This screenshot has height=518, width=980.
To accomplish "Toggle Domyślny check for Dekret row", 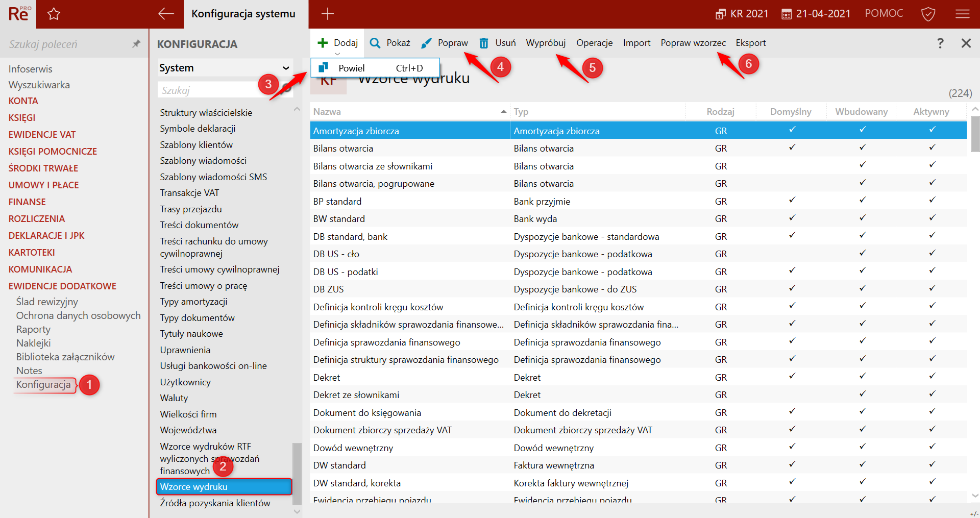I will pyautogui.click(x=792, y=377).
